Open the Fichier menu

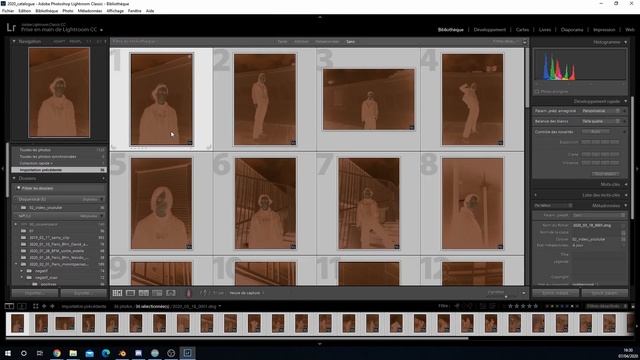8,11
